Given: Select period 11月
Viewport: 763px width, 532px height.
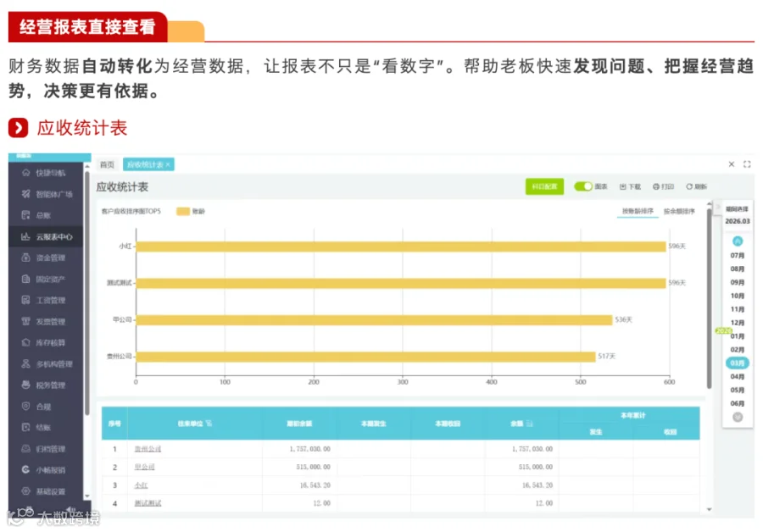Looking at the screenshot, I should click(738, 309).
